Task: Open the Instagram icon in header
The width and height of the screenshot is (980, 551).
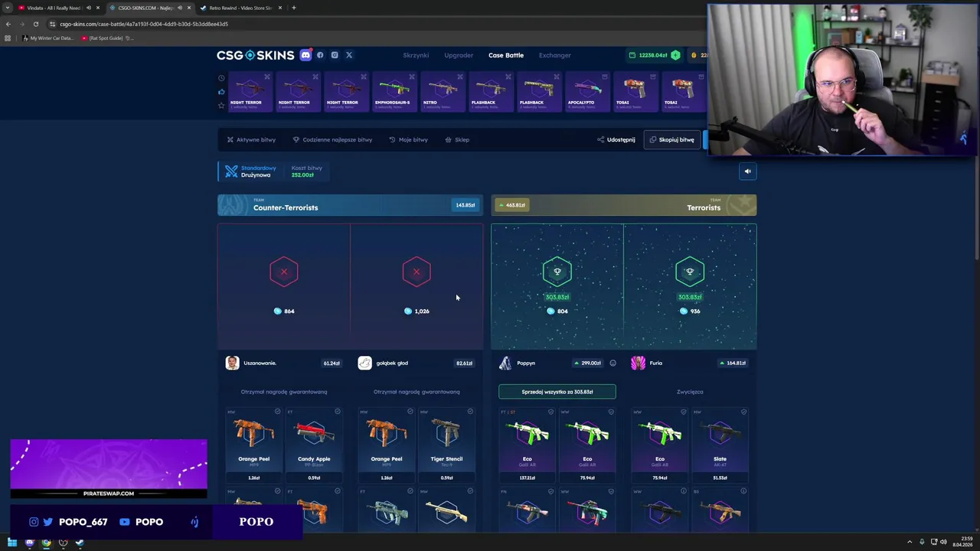Action: 335,55
